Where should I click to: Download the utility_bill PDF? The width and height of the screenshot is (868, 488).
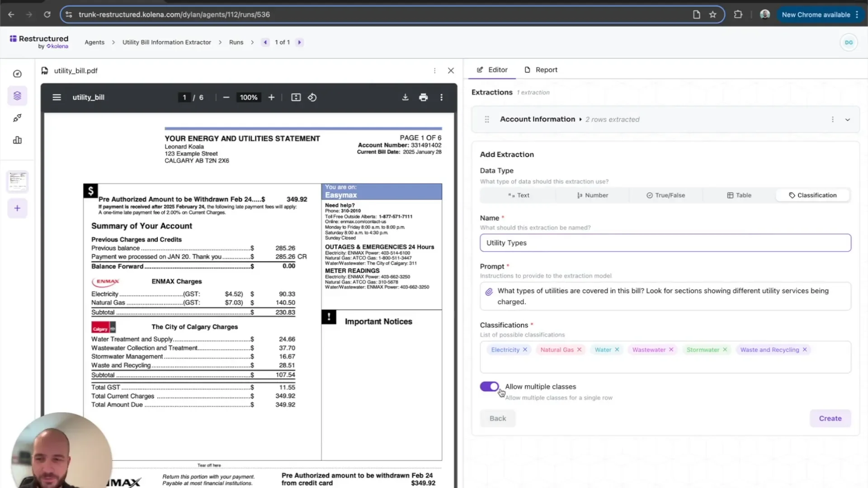click(x=405, y=97)
